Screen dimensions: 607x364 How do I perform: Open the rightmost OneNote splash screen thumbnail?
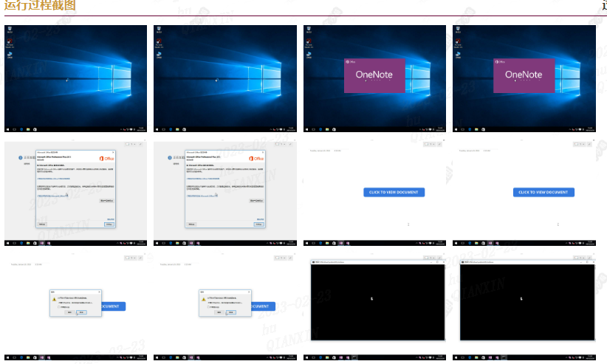(x=524, y=78)
